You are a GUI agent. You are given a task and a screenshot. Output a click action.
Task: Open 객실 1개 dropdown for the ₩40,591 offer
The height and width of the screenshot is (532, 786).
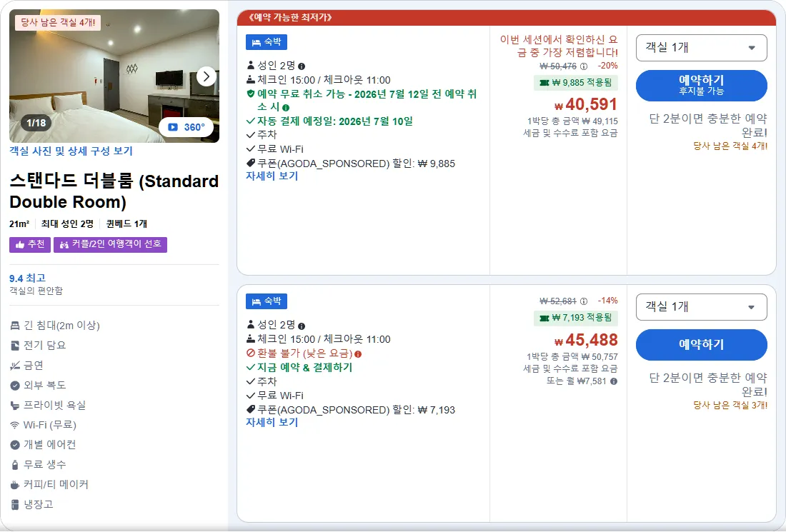click(701, 48)
